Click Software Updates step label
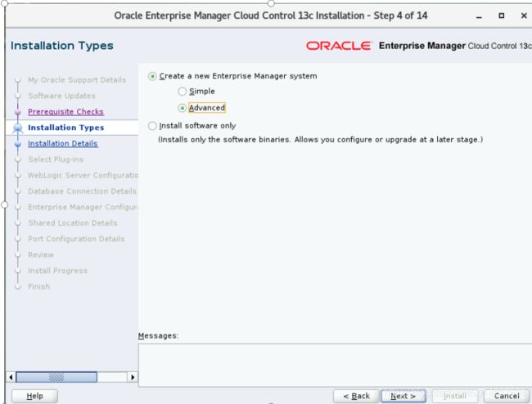This screenshot has height=404, width=532. click(61, 96)
